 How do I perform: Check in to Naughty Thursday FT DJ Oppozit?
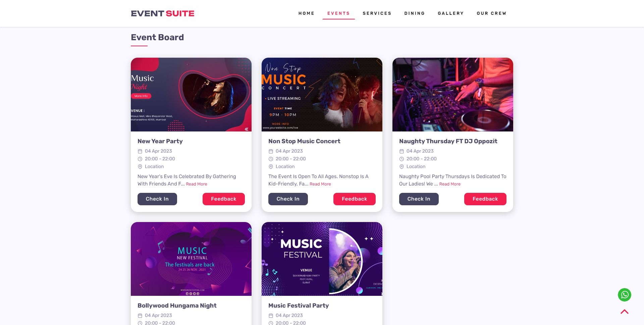[419, 199]
